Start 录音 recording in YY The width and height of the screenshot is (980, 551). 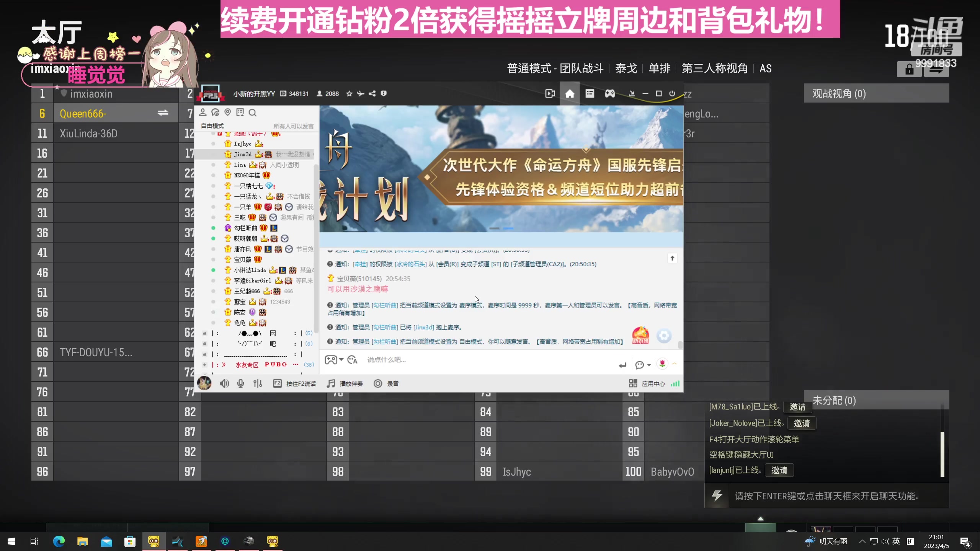pyautogui.click(x=386, y=384)
